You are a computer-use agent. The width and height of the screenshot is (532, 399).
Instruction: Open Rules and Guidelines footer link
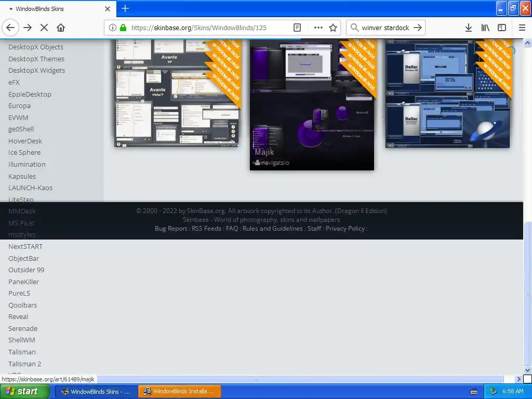click(272, 229)
